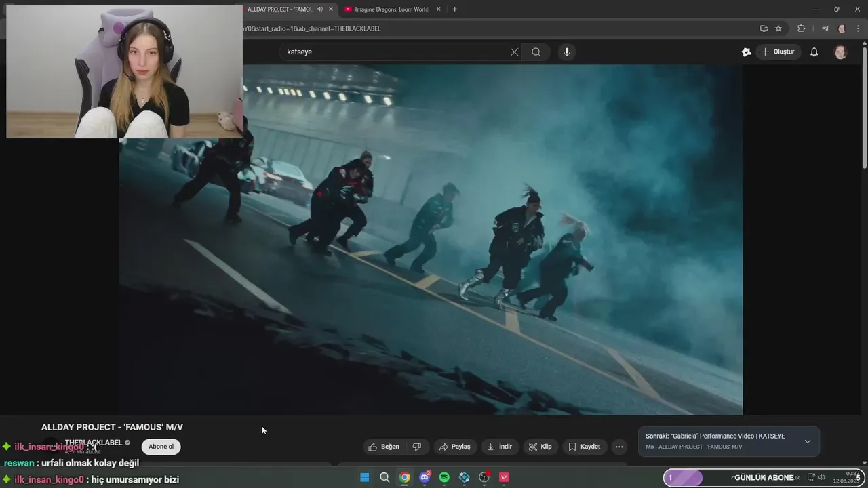Save video with Kaydet
The width and height of the screenshot is (868, 488).
[x=584, y=447]
